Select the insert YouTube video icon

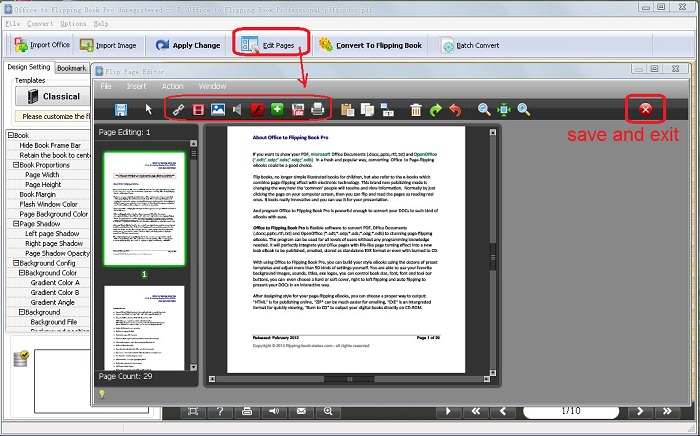pyautogui.click(x=297, y=110)
